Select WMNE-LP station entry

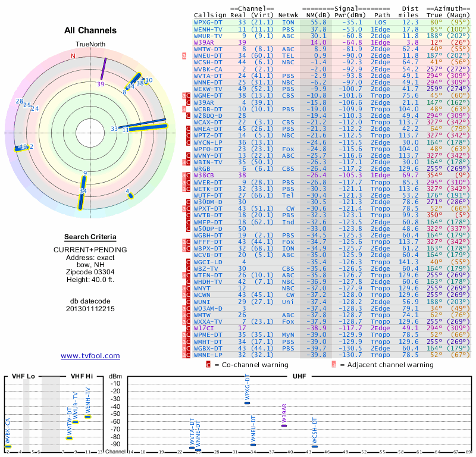[x=208, y=355]
